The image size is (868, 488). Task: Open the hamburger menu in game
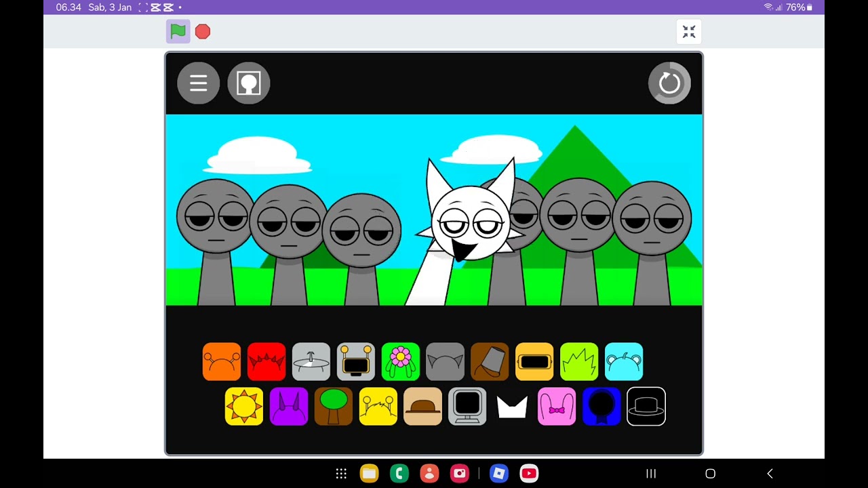[x=199, y=83]
